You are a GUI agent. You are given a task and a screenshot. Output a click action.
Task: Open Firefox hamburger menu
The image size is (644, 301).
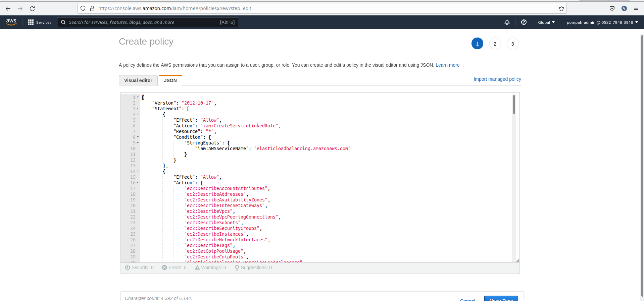(636, 8)
